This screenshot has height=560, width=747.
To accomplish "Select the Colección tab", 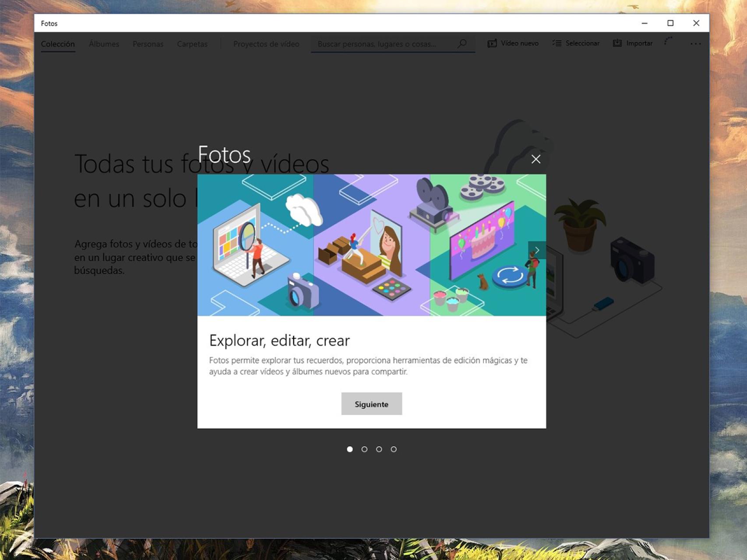I will click(x=58, y=44).
